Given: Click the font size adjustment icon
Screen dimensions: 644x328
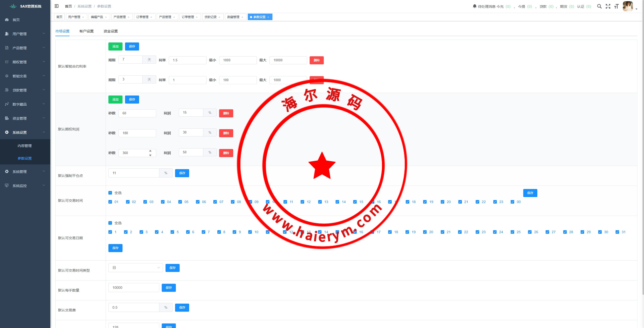Looking at the screenshot, I should pyautogui.click(x=616, y=6).
